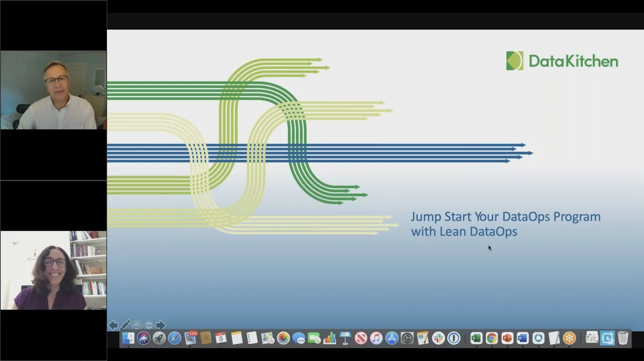Open FaceTime from the Dock
Screen dimensions: 644x361
pyautogui.click(x=314, y=338)
